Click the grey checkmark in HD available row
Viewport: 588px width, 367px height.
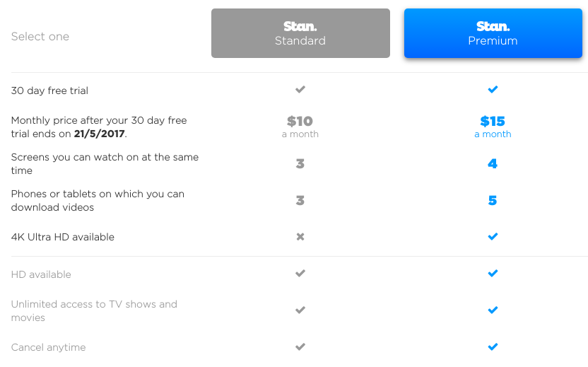300,273
